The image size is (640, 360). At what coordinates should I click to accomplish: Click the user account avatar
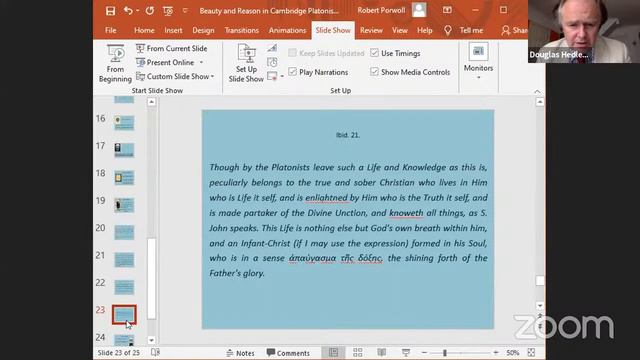(x=419, y=10)
